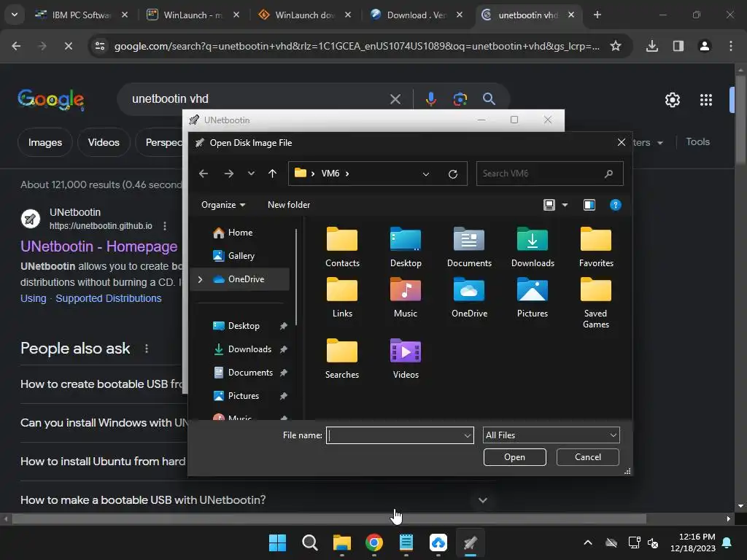747x560 pixels.
Task: Switch to IBM PC Software tab
Action: coord(81,15)
